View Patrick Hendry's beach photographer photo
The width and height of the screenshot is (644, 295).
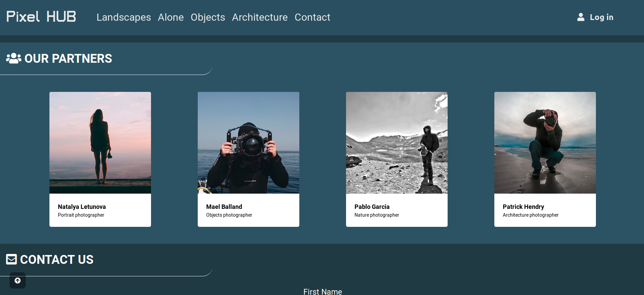click(545, 143)
